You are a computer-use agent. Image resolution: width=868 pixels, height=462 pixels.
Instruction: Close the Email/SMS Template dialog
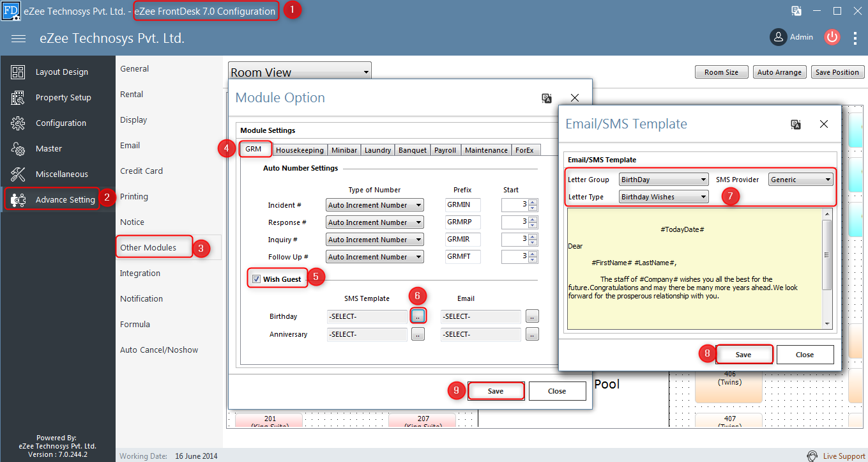pos(824,124)
